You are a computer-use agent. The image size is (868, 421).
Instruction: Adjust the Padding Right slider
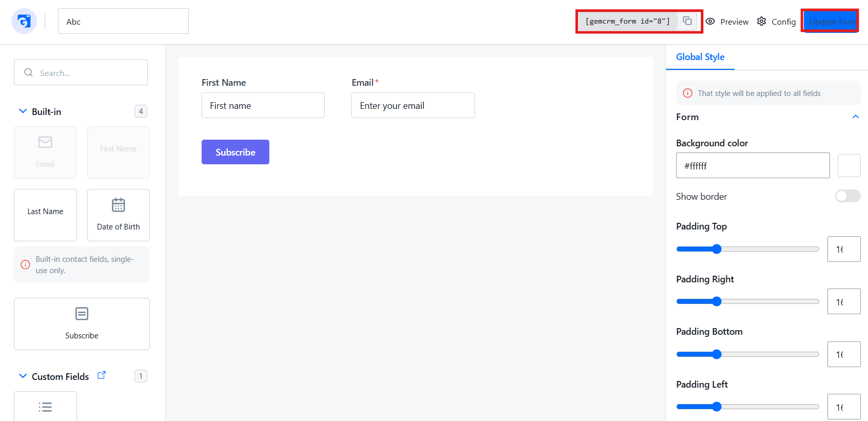(747, 301)
